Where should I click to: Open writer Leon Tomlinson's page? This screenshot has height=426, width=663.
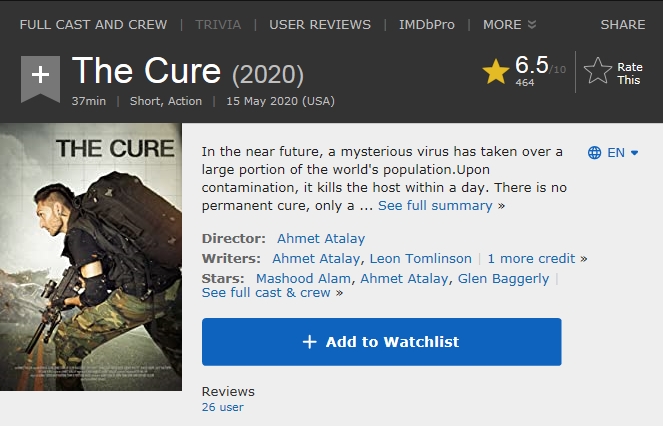click(425, 258)
